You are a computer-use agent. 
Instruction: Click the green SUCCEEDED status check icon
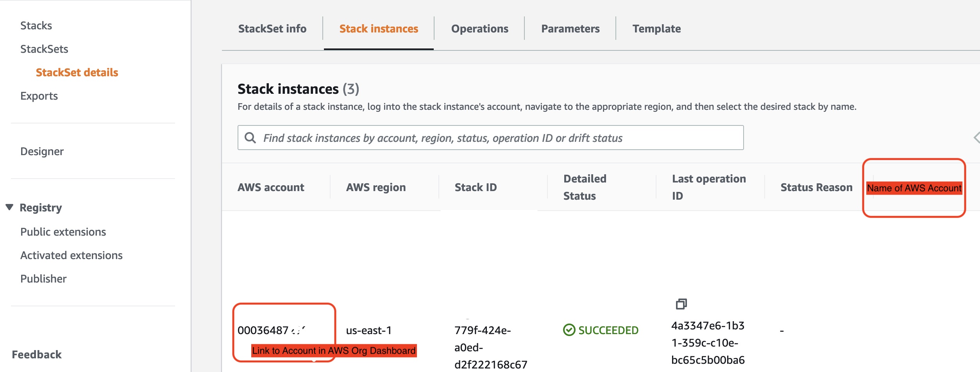click(x=569, y=330)
